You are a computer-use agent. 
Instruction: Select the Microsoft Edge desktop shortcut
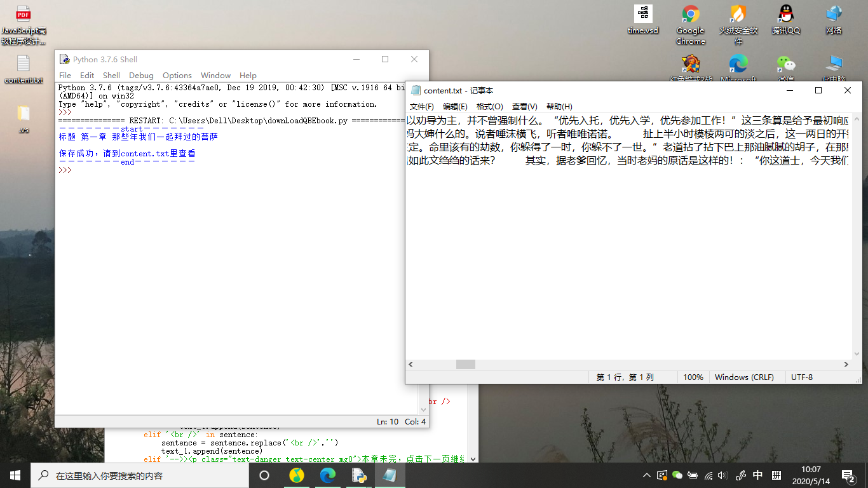738,68
